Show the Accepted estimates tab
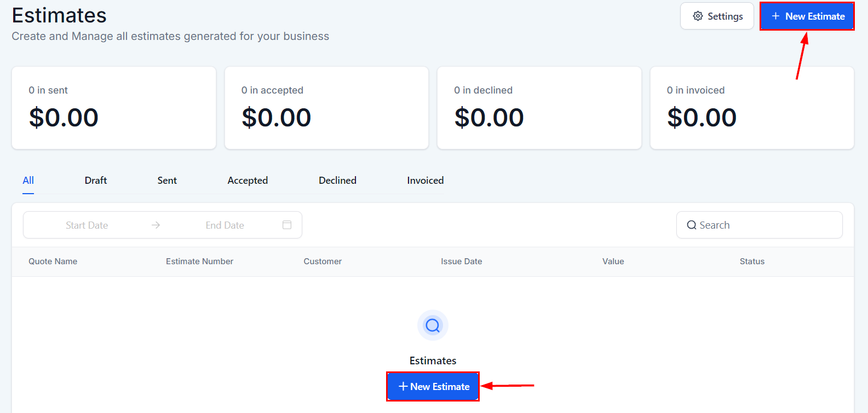Screen dimensions: 868x413 (248, 181)
